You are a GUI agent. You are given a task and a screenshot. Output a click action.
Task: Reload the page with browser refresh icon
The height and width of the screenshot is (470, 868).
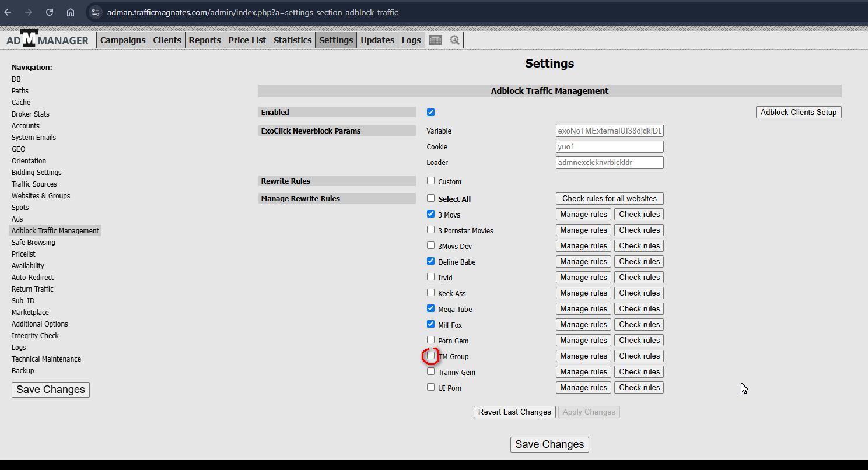50,12
